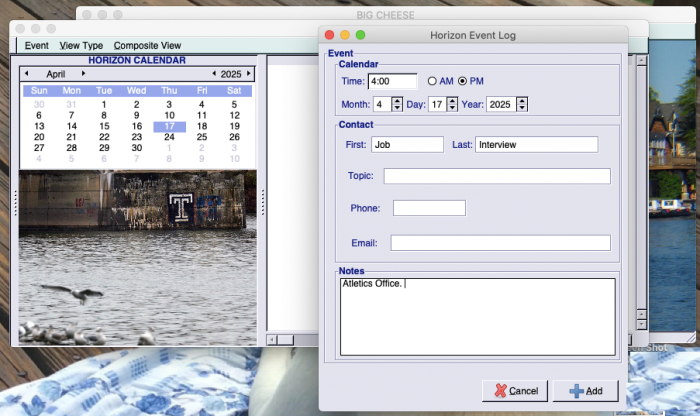This screenshot has width=700, height=416.
Task: Advance to next month after April
Action: pyautogui.click(x=83, y=74)
